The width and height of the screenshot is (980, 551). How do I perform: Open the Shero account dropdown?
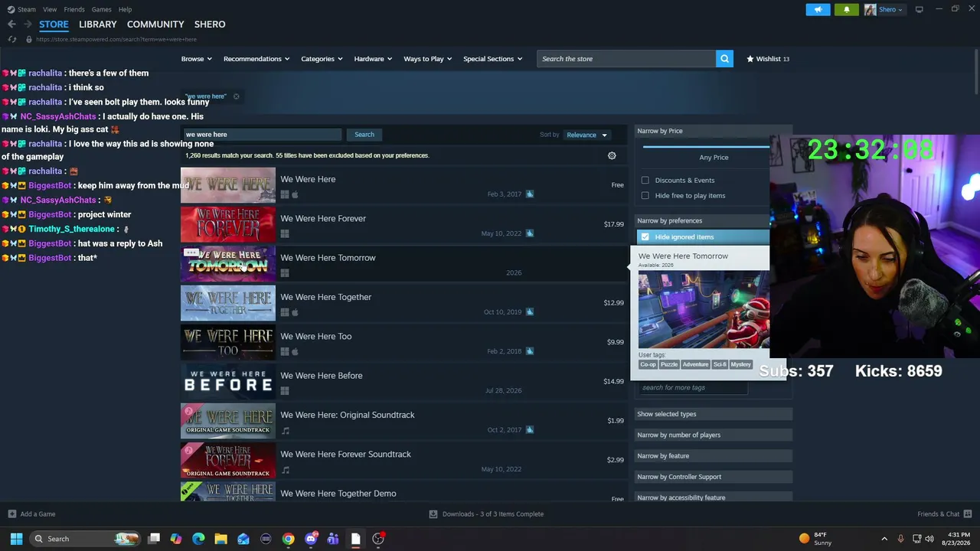pos(890,9)
